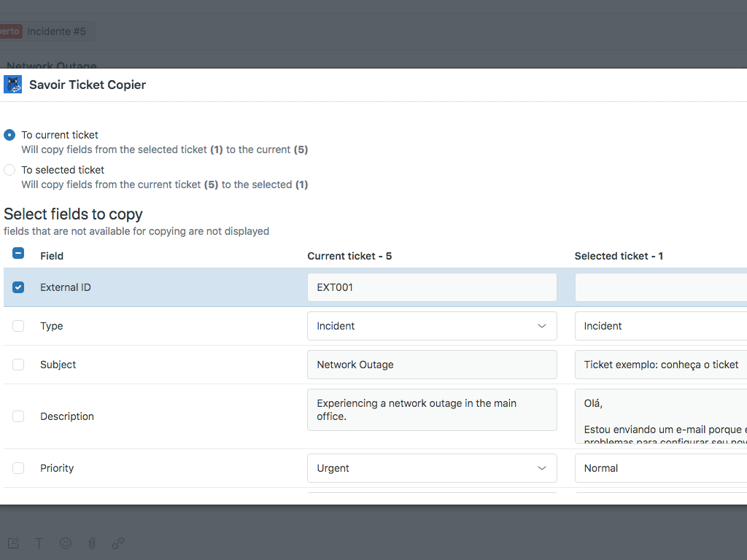Image resolution: width=747 pixels, height=560 pixels.
Task: Click the compose note icon in bottom toolbar
Action: click(x=13, y=543)
